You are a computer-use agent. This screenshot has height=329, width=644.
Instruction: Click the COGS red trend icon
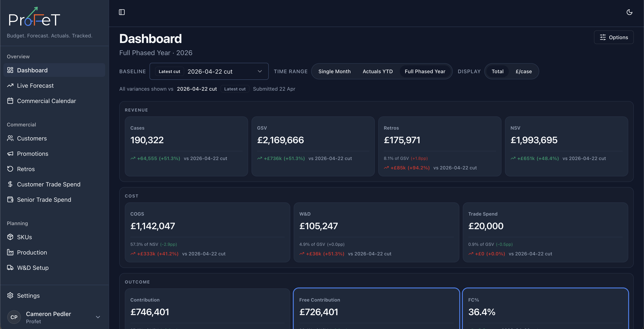(133, 253)
